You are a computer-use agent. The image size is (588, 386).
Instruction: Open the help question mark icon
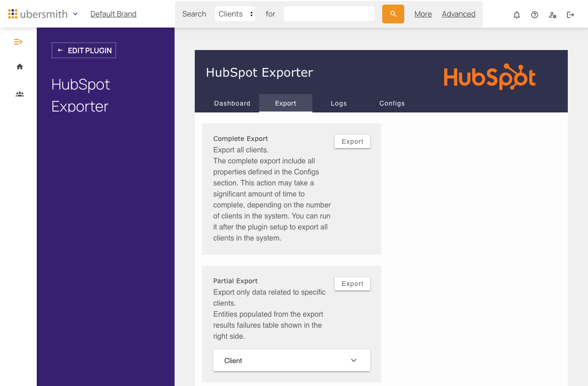pos(535,15)
